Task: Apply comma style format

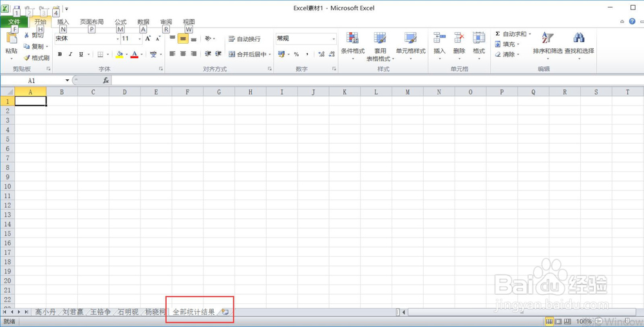Action: (307, 54)
